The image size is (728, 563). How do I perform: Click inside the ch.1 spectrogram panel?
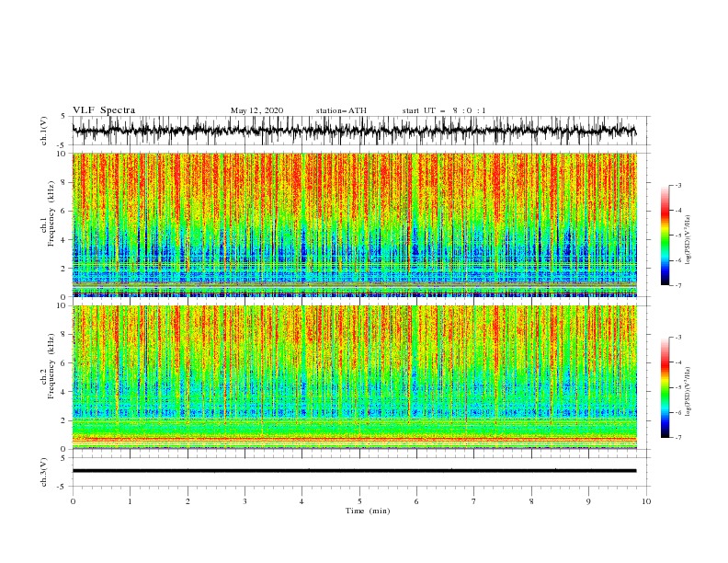pos(354,224)
